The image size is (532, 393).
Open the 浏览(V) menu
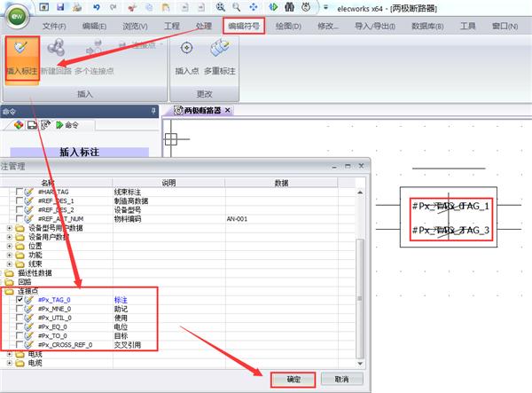point(135,26)
